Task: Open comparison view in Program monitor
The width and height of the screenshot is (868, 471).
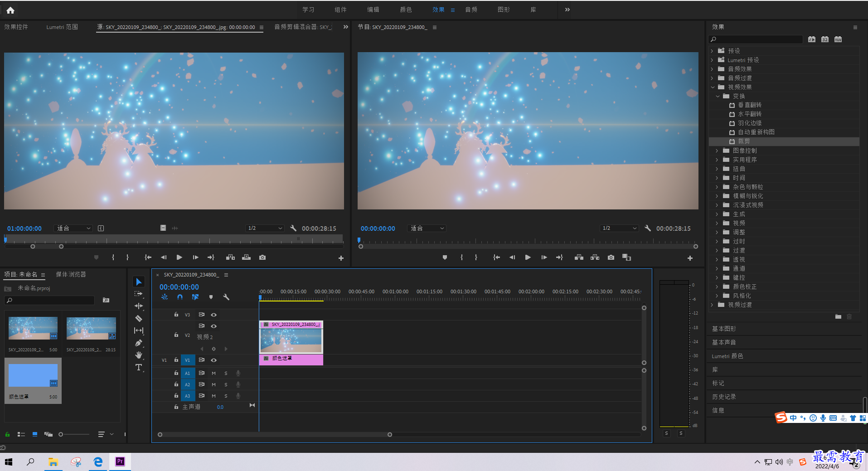Action: coord(626,257)
